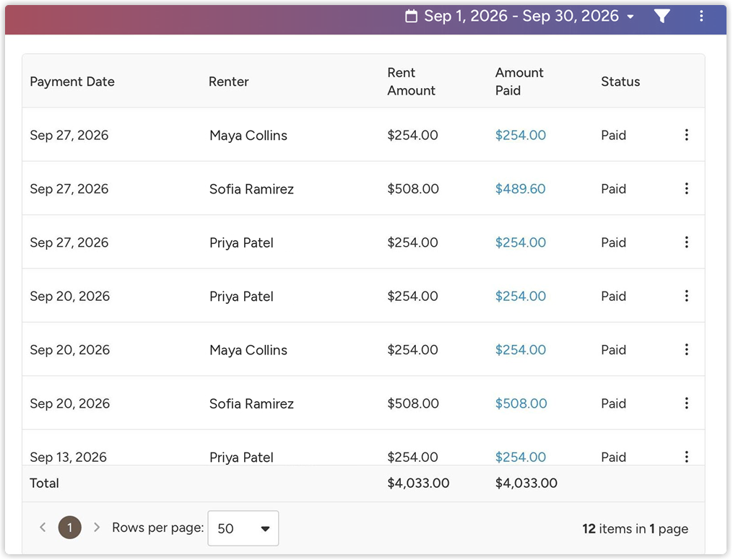Click the Payment Date column header
The width and height of the screenshot is (733, 560).
(x=72, y=82)
